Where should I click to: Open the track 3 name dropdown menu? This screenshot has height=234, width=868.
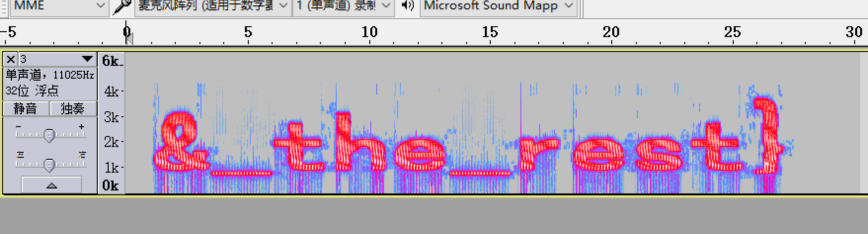click(x=57, y=59)
